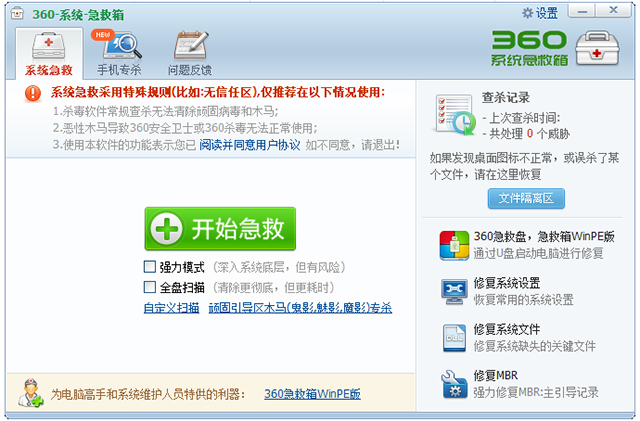Click the 修复系统设置 monitor icon
Image resolution: width=640 pixels, height=421 pixels.
454,292
